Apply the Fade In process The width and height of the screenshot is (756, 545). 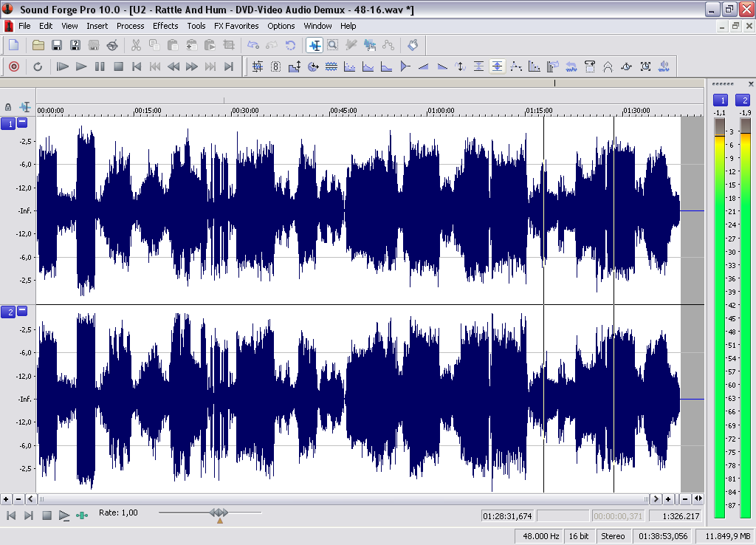pyautogui.click(x=424, y=66)
